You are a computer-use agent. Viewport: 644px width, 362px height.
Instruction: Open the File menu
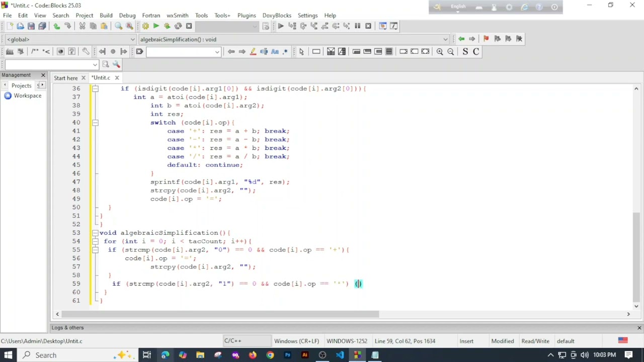(x=8, y=15)
